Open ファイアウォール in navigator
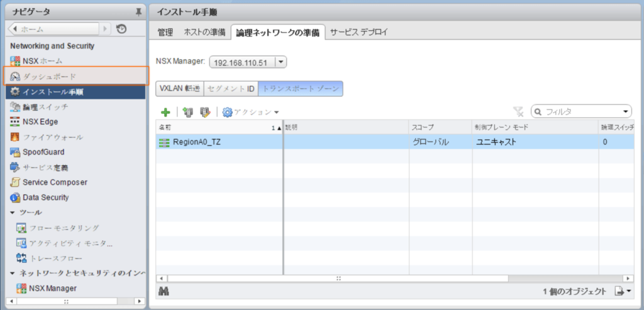This screenshot has height=310, width=644. tap(47, 137)
